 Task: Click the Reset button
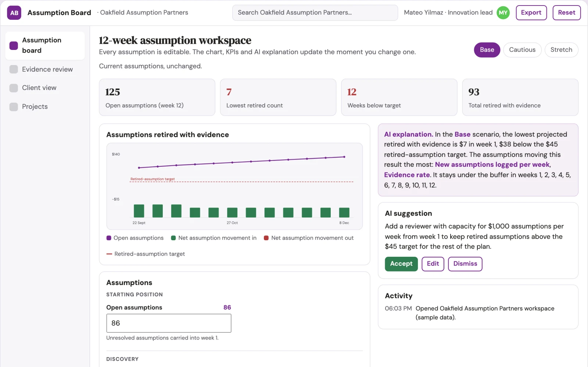point(566,13)
